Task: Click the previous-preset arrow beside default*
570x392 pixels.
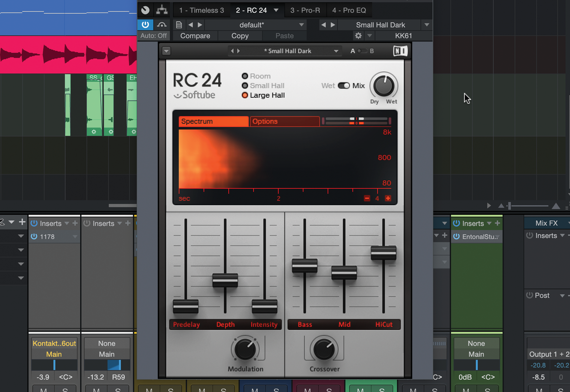Action: [192, 25]
